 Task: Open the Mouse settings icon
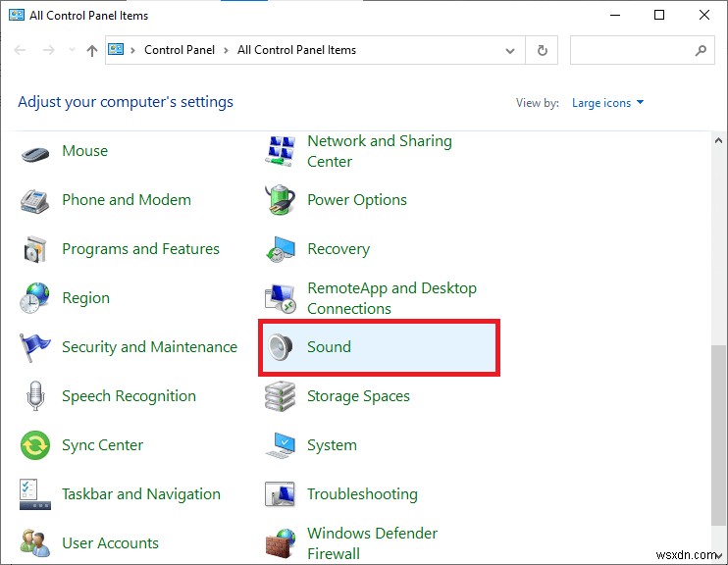click(35, 153)
